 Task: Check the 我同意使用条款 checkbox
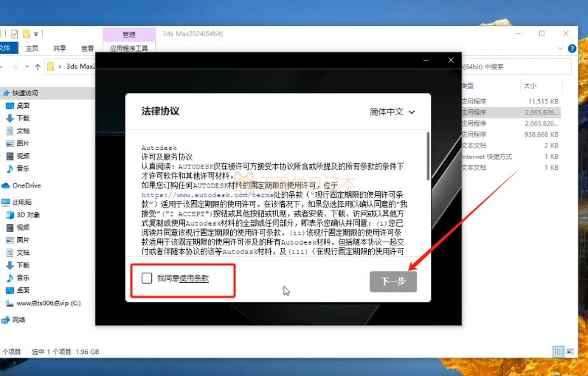point(147,278)
